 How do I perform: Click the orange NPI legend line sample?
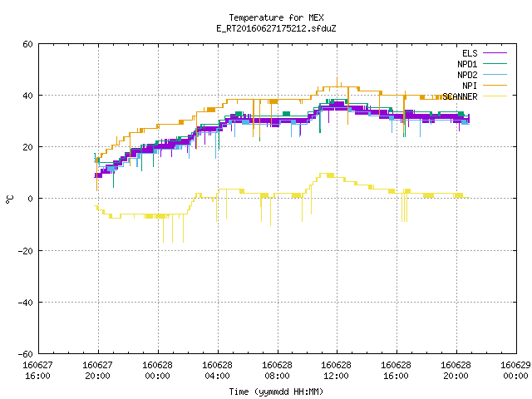(495, 85)
